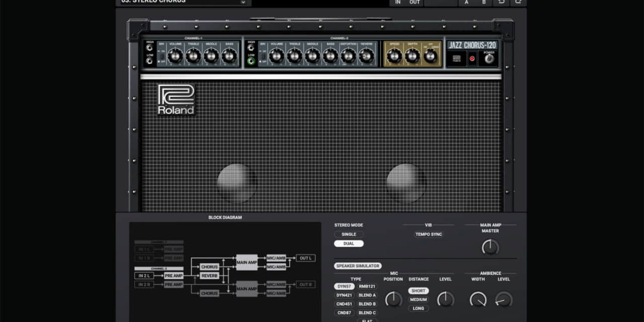Click Channel-2 LOW input jack (green)
The image size is (644, 322).
coord(251,61)
